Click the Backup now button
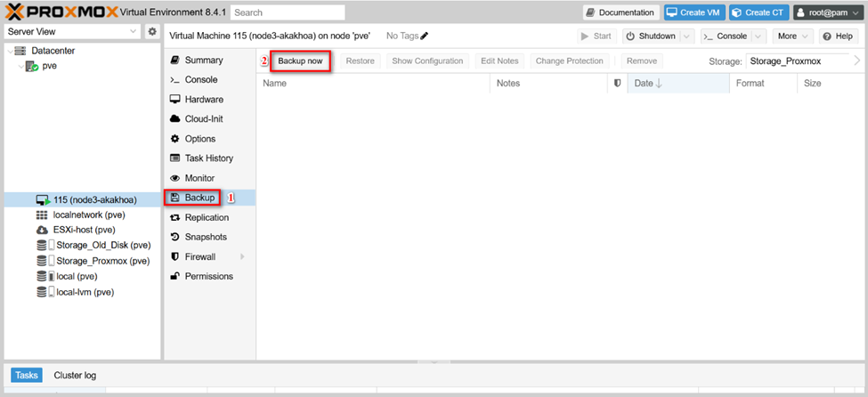The image size is (868, 397). click(300, 61)
